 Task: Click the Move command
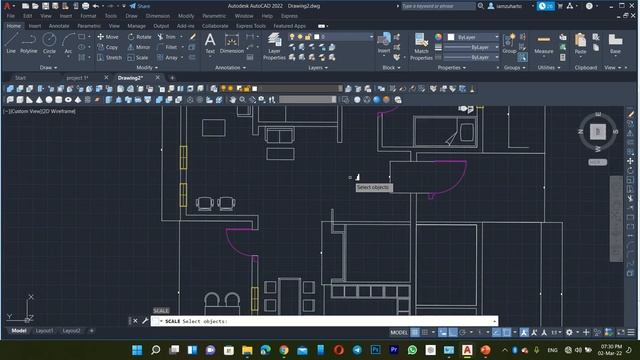point(108,37)
